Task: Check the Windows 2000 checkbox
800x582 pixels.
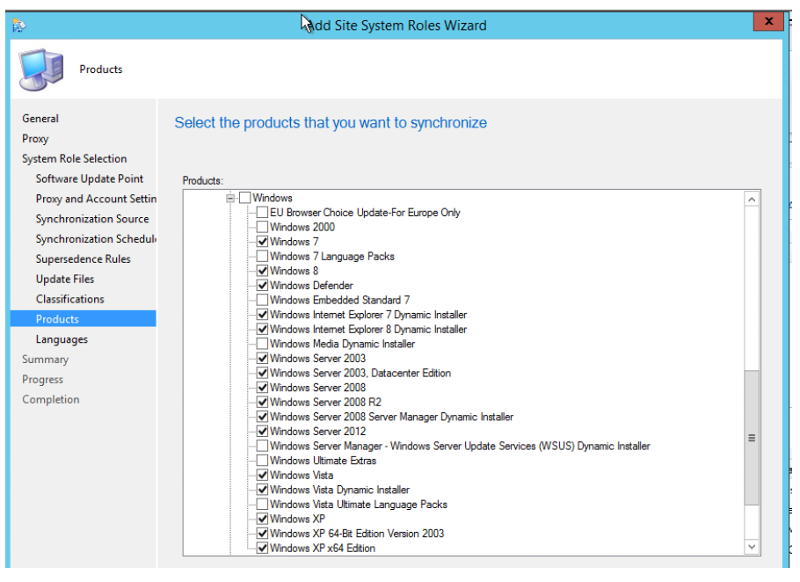Action: [x=262, y=227]
